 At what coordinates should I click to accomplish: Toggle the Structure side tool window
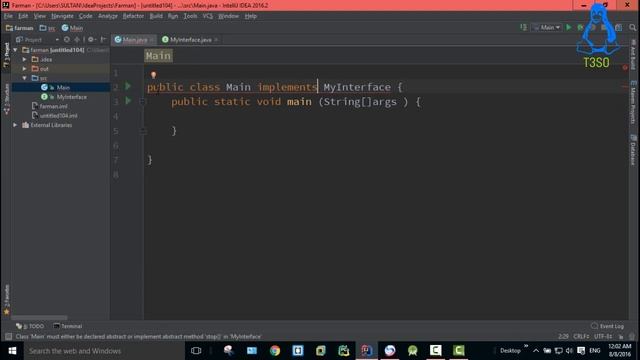pyautogui.click(x=6, y=99)
